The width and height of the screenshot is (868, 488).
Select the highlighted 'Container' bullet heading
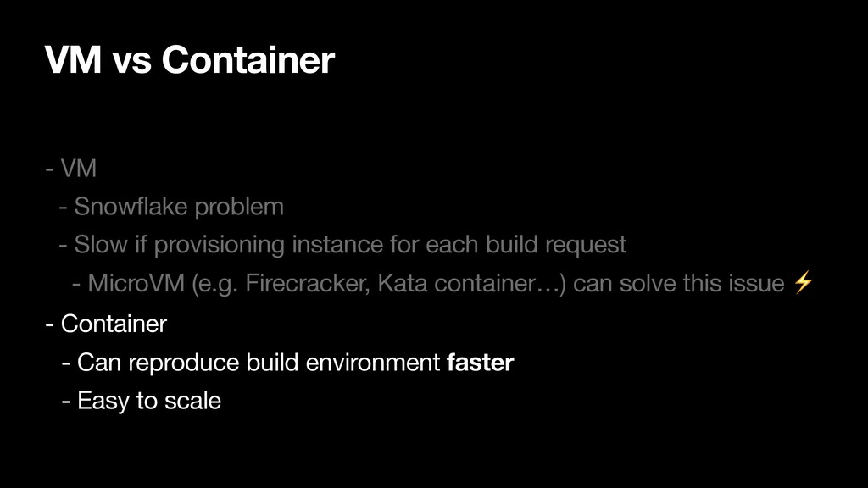point(114,324)
